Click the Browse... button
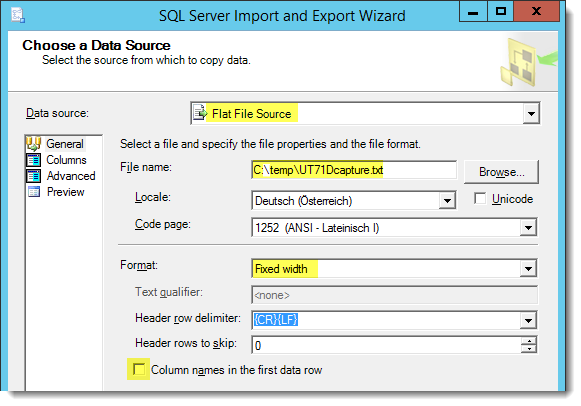Image resolution: width=581 pixels, height=406 pixels. coord(501,172)
